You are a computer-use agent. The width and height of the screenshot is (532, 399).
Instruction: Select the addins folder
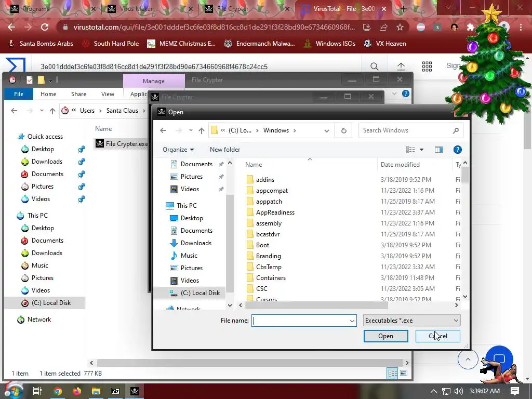coord(265,179)
